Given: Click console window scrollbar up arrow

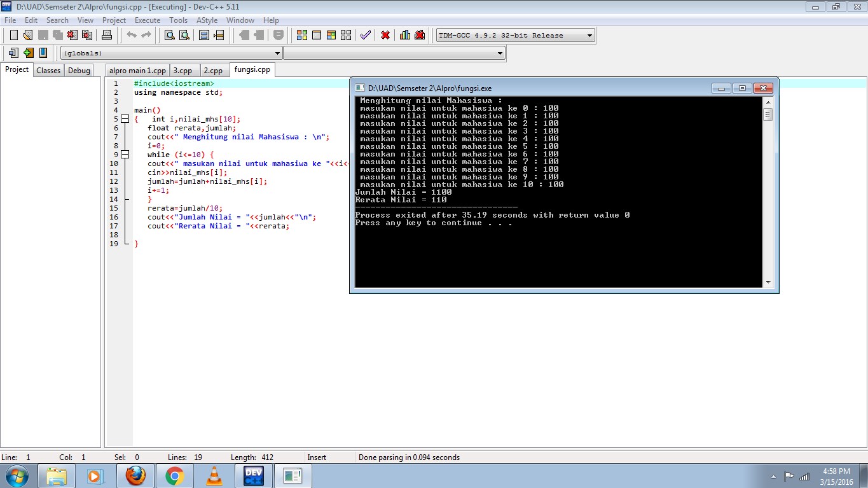Looking at the screenshot, I should click(x=768, y=102).
